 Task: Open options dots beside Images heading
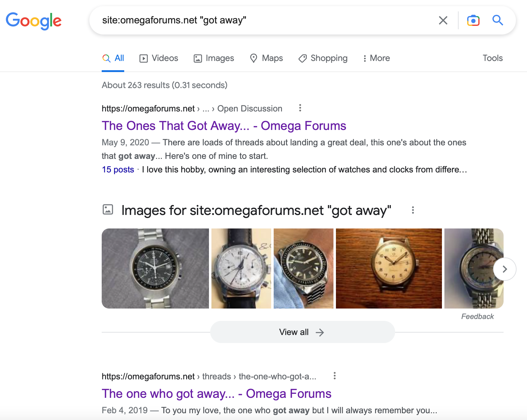point(413,210)
